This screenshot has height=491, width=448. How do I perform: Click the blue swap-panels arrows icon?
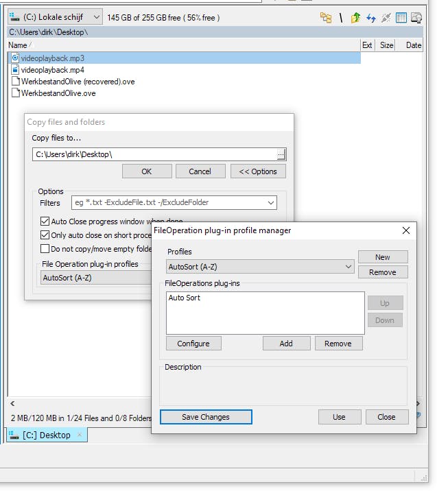[x=371, y=18]
